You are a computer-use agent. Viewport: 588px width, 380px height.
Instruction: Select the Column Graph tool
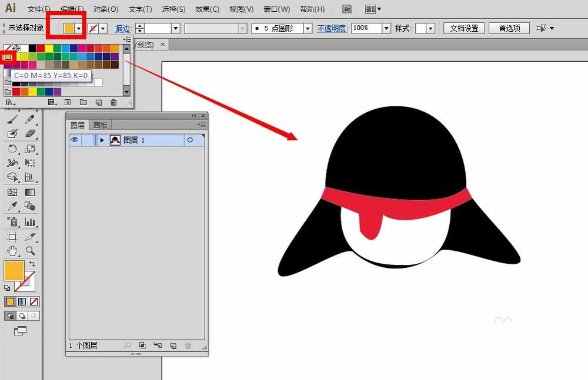(x=30, y=221)
